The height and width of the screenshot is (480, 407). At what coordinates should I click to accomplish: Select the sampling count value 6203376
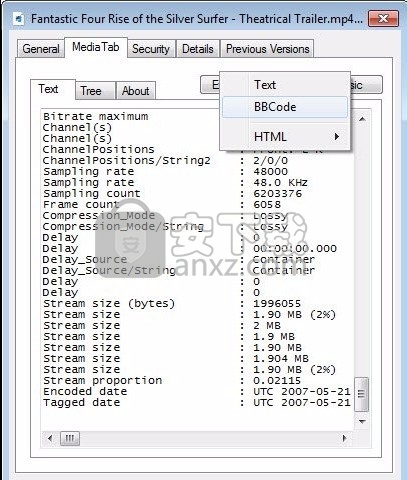[277, 194]
